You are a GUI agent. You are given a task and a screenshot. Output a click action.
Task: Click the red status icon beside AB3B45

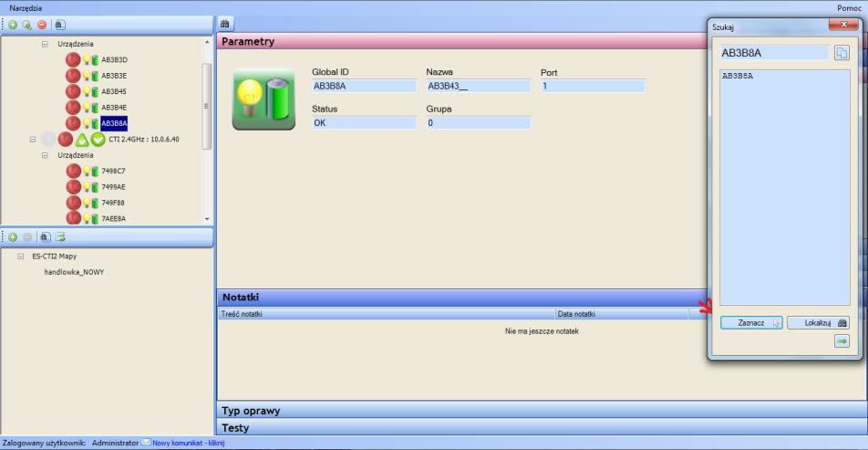click(73, 91)
